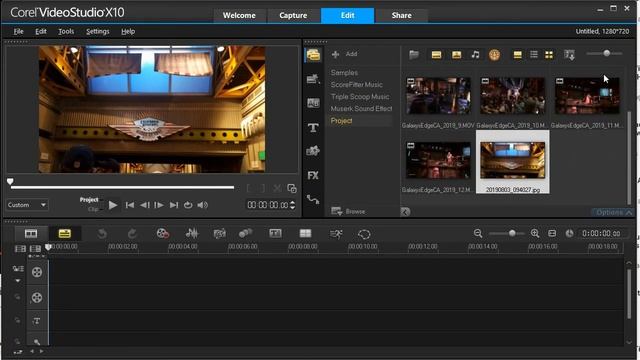Adjust the timeline zoom slider

(512, 233)
